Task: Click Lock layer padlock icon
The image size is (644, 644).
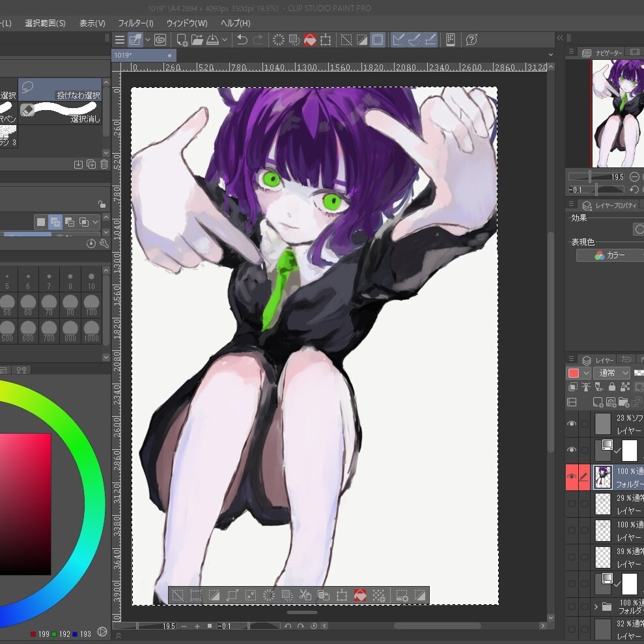Action: coord(612,387)
